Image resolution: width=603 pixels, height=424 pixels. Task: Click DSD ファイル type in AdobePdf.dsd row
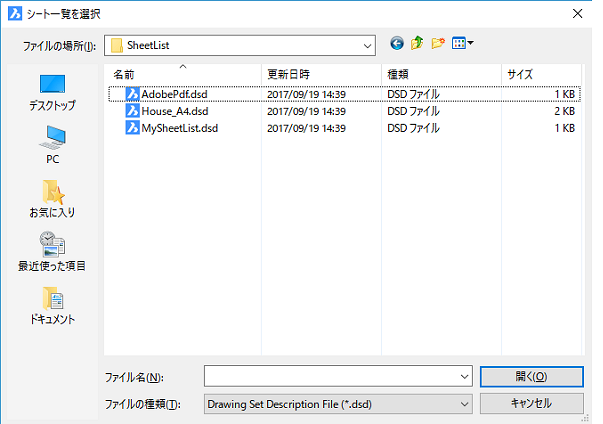[x=413, y=94]
